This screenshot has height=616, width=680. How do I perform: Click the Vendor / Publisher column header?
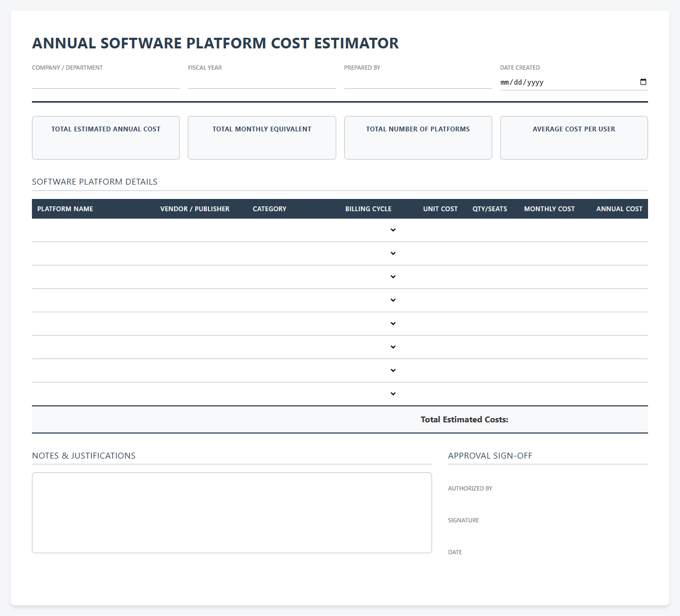[x=195, y=209]
